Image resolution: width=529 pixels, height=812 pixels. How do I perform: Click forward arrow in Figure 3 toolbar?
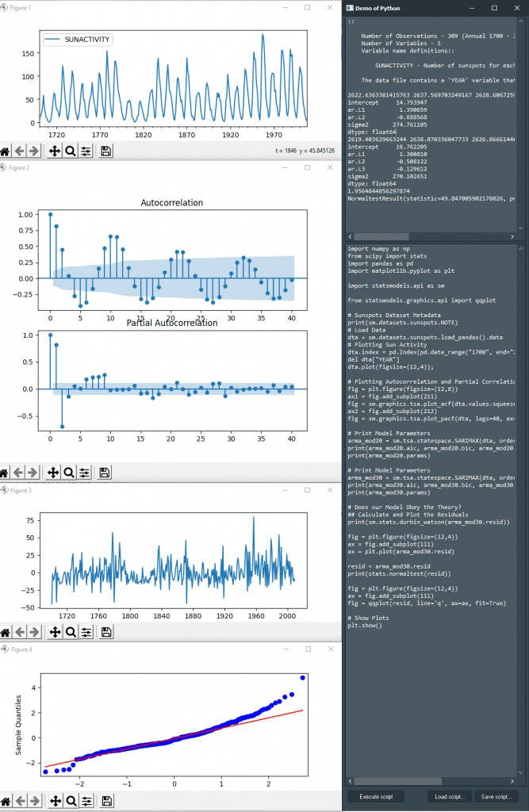(x=34, y=632)
